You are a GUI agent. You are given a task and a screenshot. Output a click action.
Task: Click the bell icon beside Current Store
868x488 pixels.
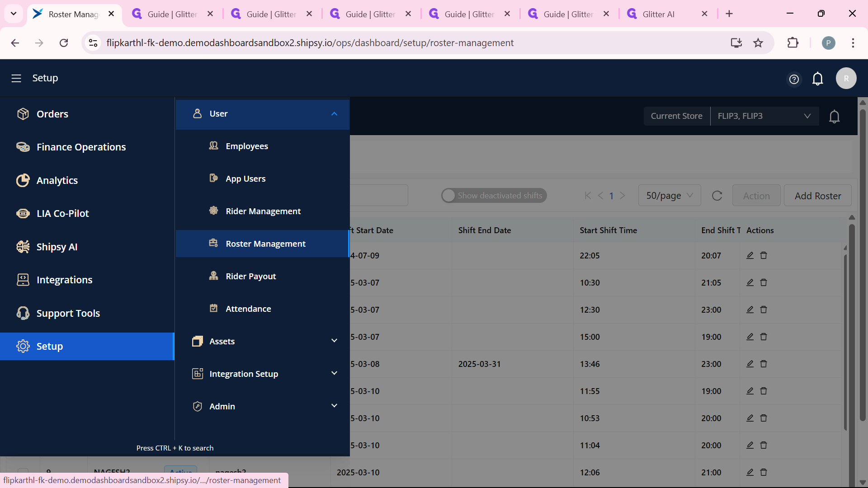[834, 117]
